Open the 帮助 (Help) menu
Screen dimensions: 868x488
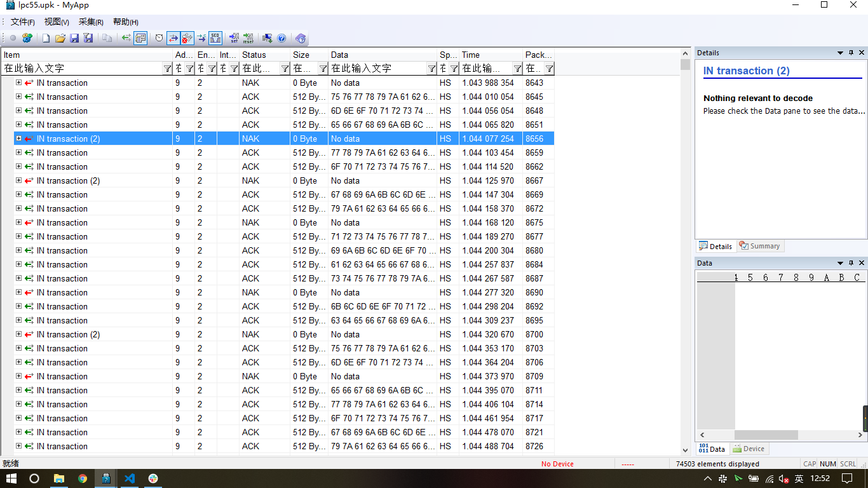(x=126, y=22)
